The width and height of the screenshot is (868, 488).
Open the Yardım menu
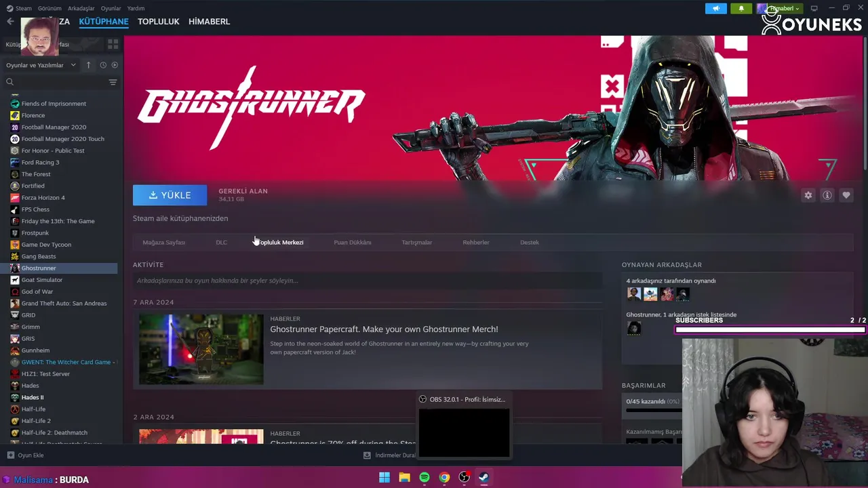[x=136, y=8]
